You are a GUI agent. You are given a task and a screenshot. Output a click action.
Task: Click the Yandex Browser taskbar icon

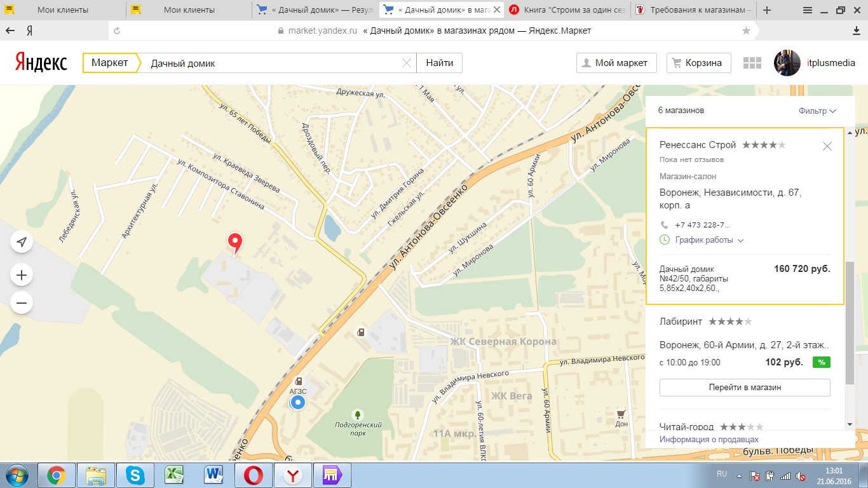(292, 475)
